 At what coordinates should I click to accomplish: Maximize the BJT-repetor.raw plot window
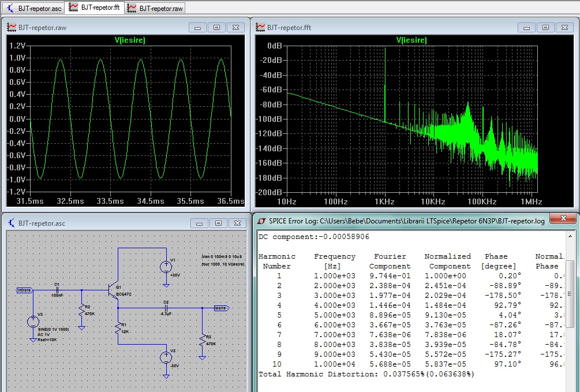[x=217, y=27]
